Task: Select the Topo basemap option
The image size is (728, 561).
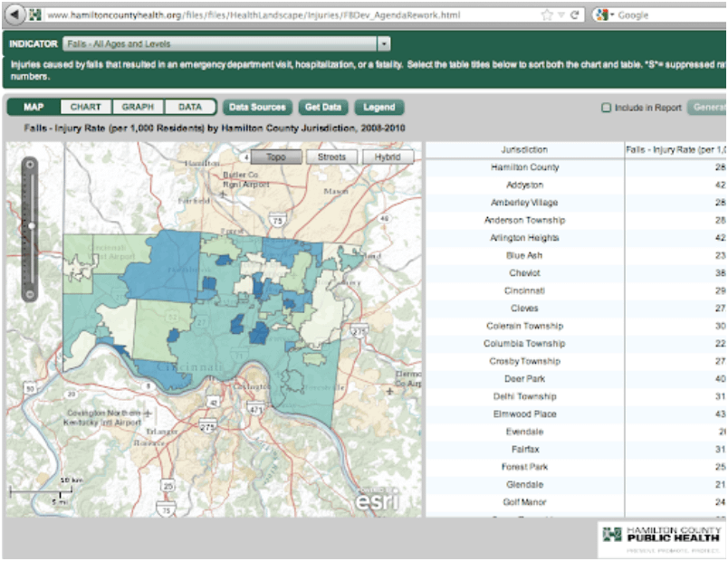Action: click(x=276, y=157)
